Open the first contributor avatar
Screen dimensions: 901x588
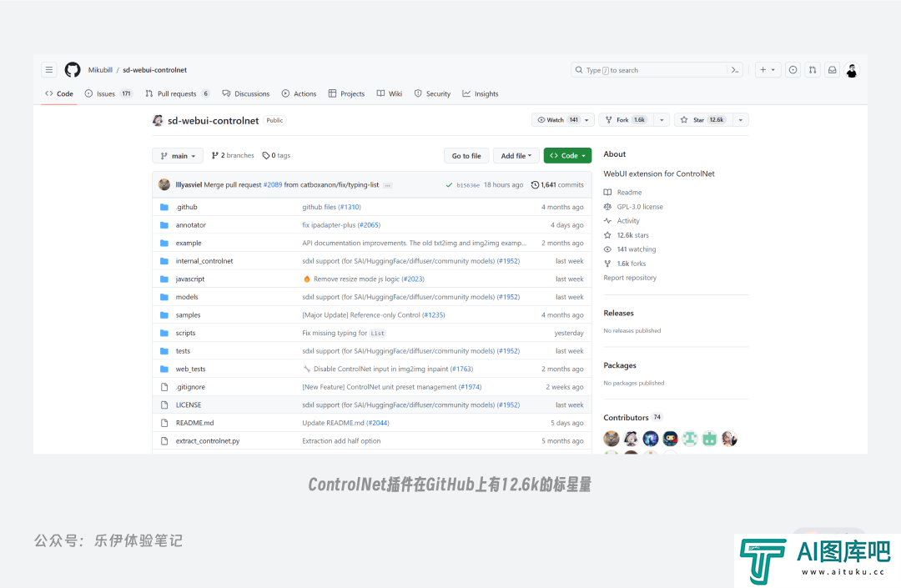(612, 439)
